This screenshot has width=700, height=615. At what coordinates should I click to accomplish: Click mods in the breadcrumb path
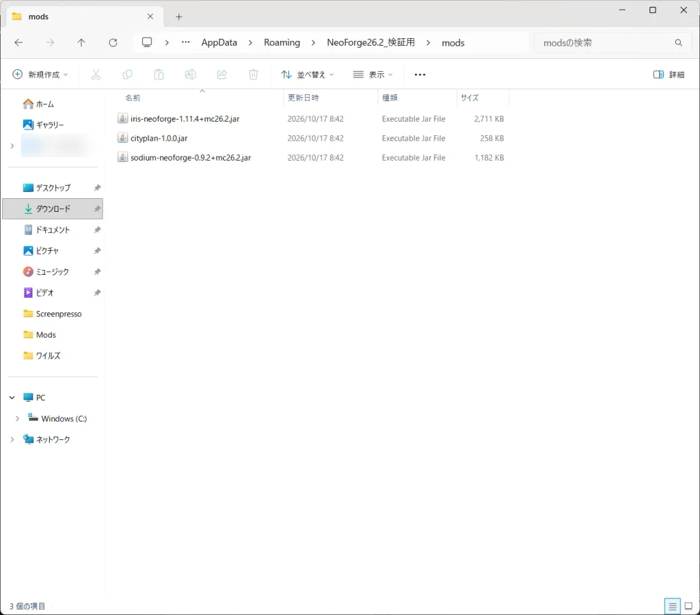(x=453, y=43)
